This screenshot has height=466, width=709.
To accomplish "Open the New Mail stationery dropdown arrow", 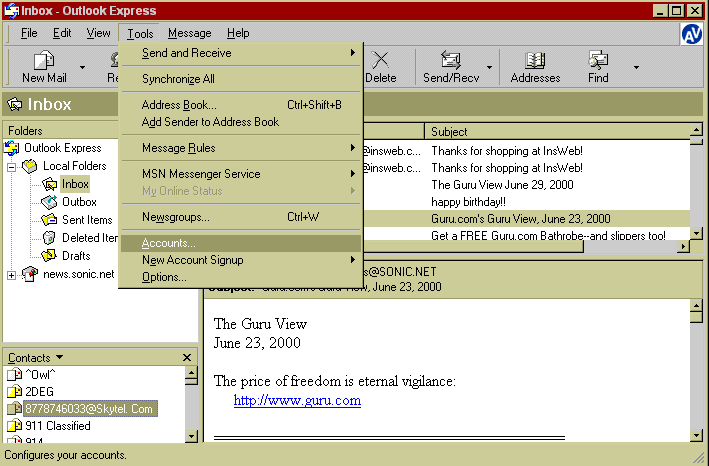I will point(82,67).
